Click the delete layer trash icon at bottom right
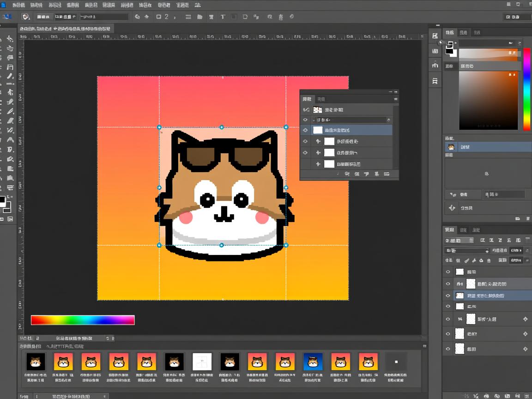This screenshot has height=399, width=532. click(526, 395)
